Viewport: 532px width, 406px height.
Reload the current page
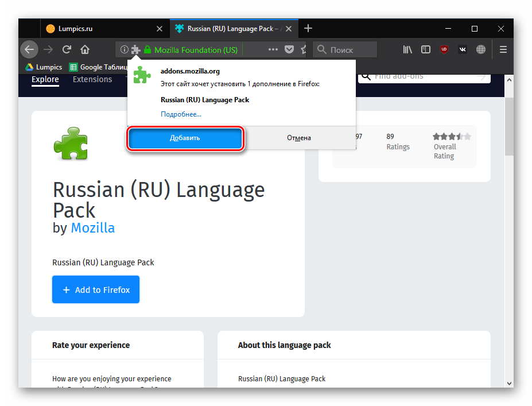click(x=67, y=49)
